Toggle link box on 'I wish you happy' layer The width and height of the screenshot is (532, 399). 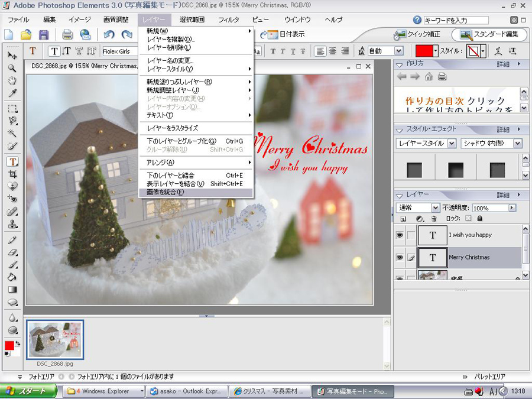pyautogui.click(x=411, y=235)
